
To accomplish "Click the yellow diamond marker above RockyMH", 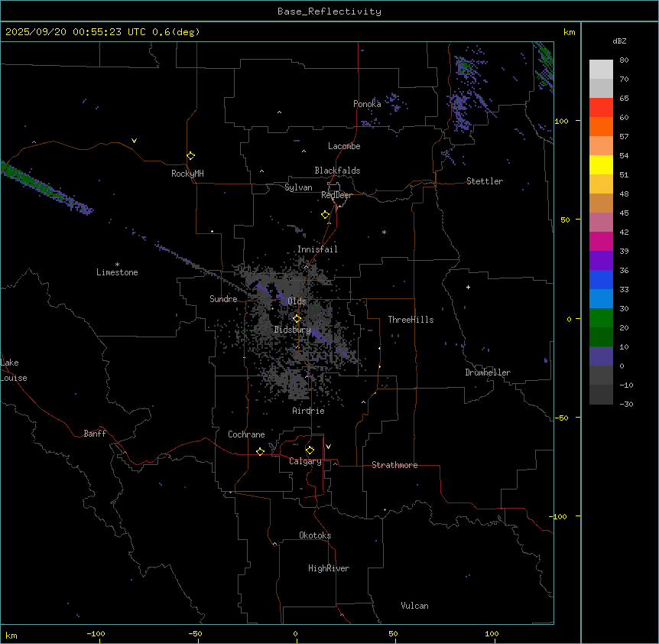I will (190, 155).
